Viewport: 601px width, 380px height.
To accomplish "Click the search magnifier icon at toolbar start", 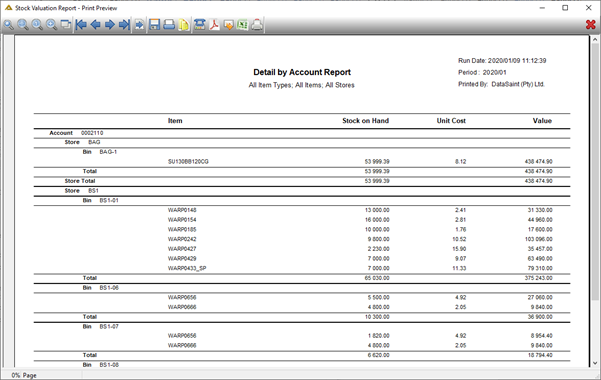I will [x=8, y=25].
